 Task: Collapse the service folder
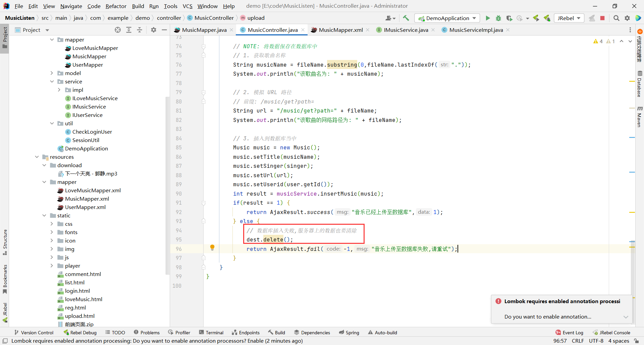tap(52, 81)
